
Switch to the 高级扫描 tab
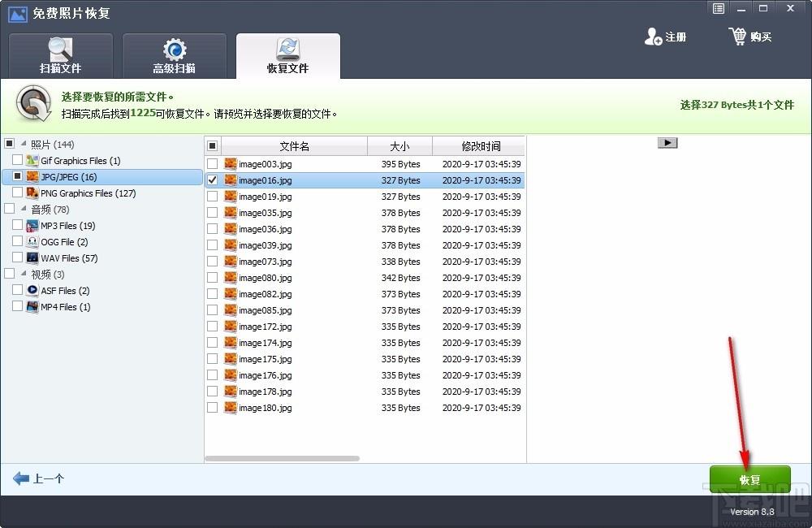174,56
